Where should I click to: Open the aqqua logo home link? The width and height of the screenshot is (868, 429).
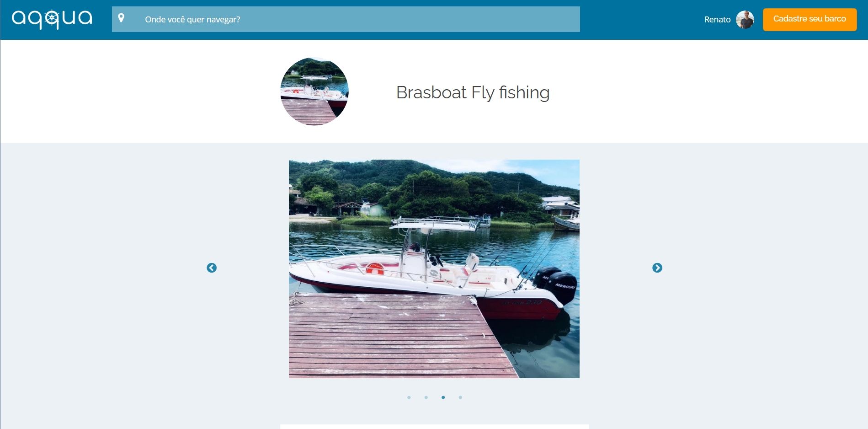(52, 19)
